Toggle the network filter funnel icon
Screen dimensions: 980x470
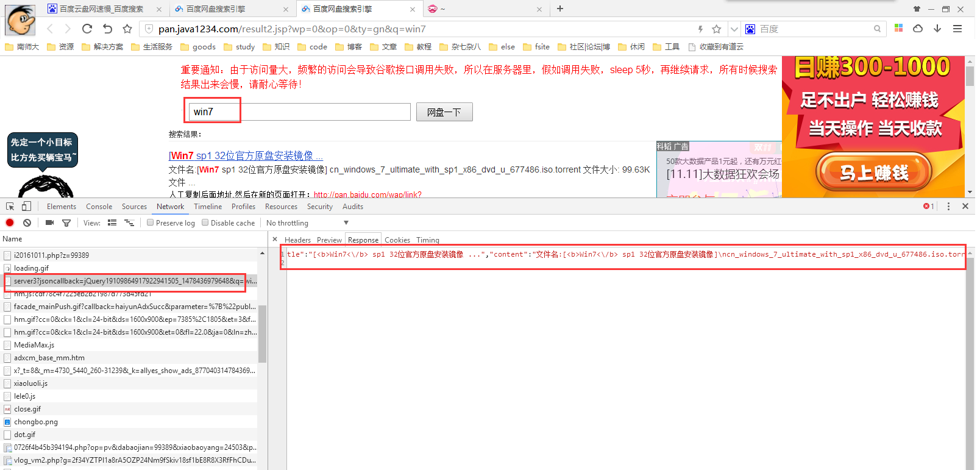click(x=66, y=223)
